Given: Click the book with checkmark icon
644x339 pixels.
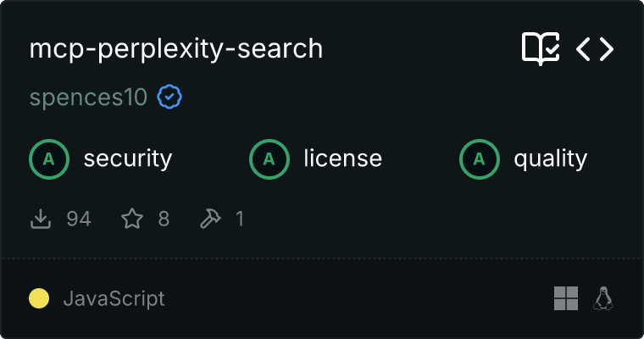Looking at the screenshot, I should coord(541,49).
